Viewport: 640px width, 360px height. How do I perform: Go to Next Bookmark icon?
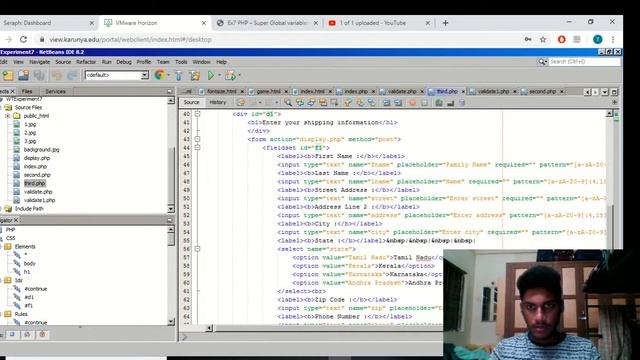(x=360, y=102)
